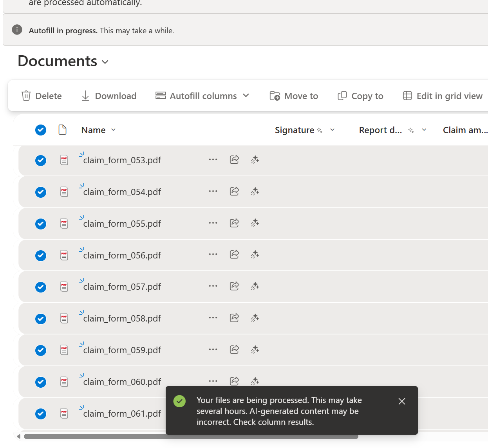Click the PDF file icon beside claim_form_055.pdf
Screen dimensions: 488x448
pyautogui.click(x=64, y=223)
